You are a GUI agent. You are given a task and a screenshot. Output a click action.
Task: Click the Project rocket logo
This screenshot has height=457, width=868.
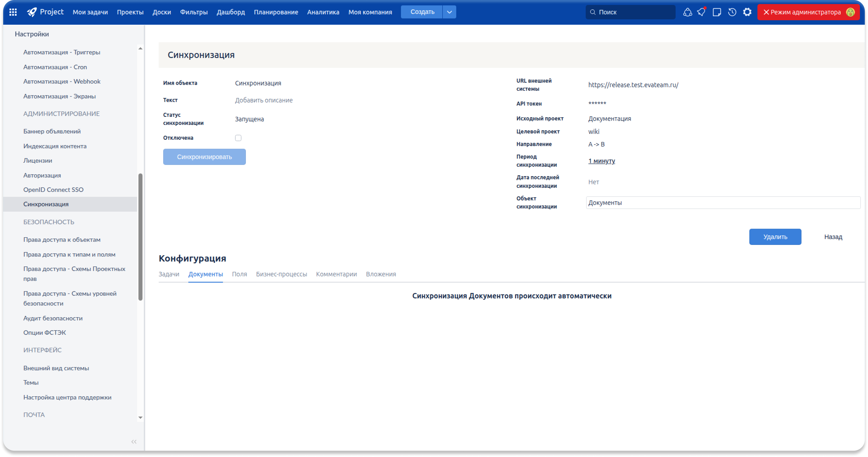[x=32, y=12]
